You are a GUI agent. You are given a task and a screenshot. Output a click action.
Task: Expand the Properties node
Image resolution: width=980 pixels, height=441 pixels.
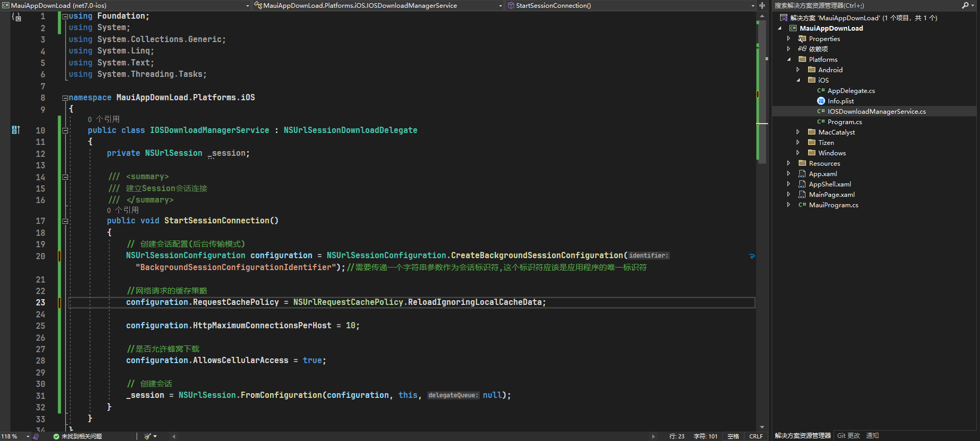click(789, 38)
